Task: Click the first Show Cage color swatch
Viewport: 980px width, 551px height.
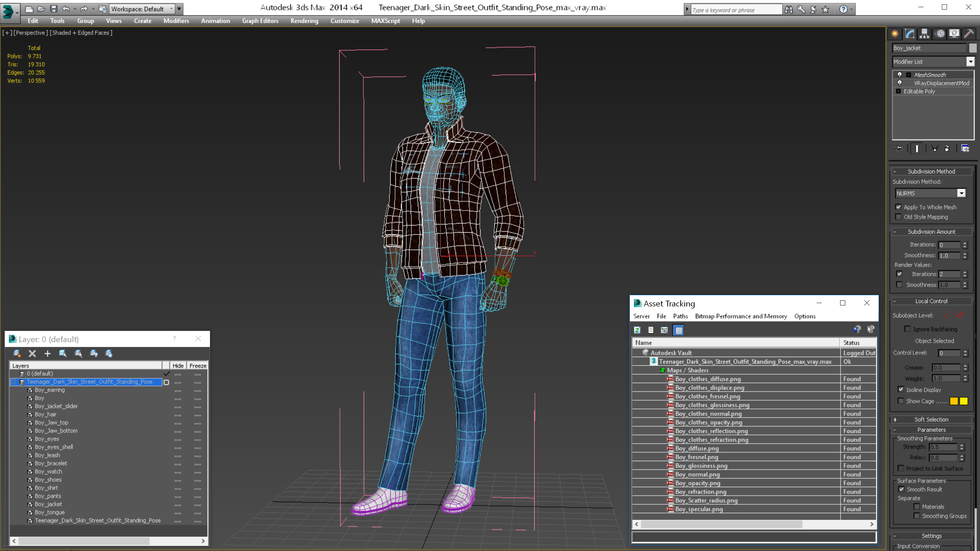Action: pos(954,401)
